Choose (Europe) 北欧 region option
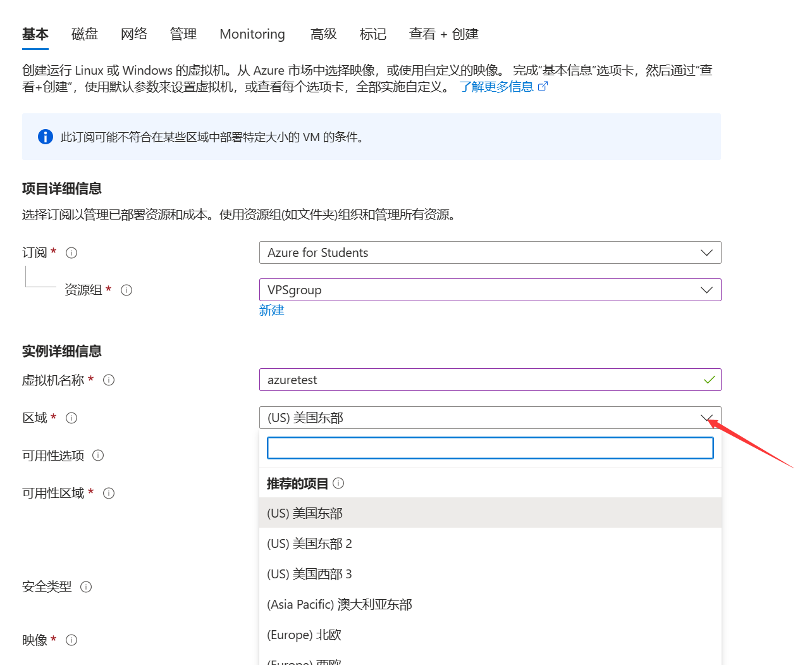The image size is (812, 665). coord(490,635)
